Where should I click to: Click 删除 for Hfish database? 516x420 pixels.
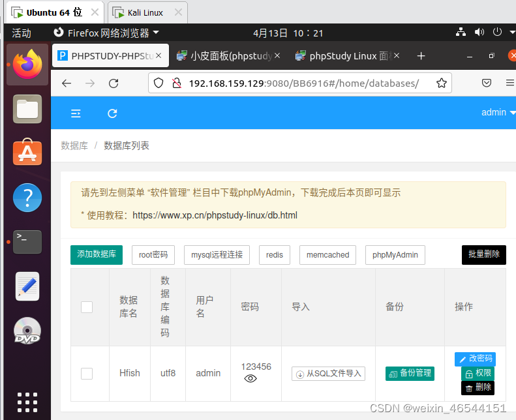tap(478, 388)
